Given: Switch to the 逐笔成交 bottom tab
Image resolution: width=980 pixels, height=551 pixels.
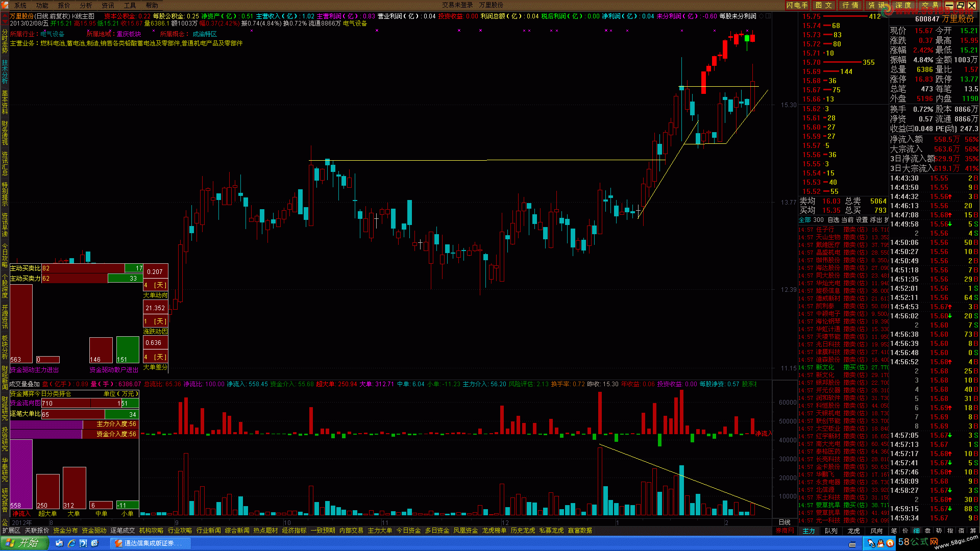Looking at the screenshot, I should coord(122,531).
